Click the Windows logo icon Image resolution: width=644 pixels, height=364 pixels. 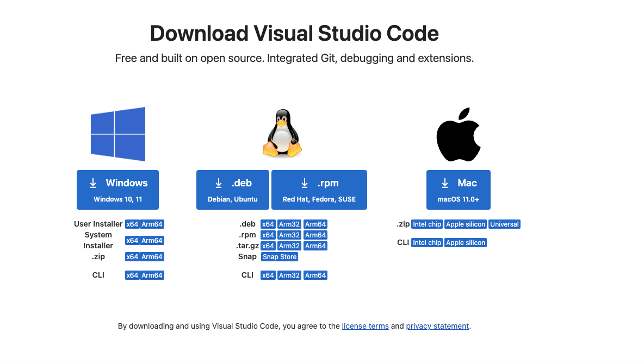[118, 134]
